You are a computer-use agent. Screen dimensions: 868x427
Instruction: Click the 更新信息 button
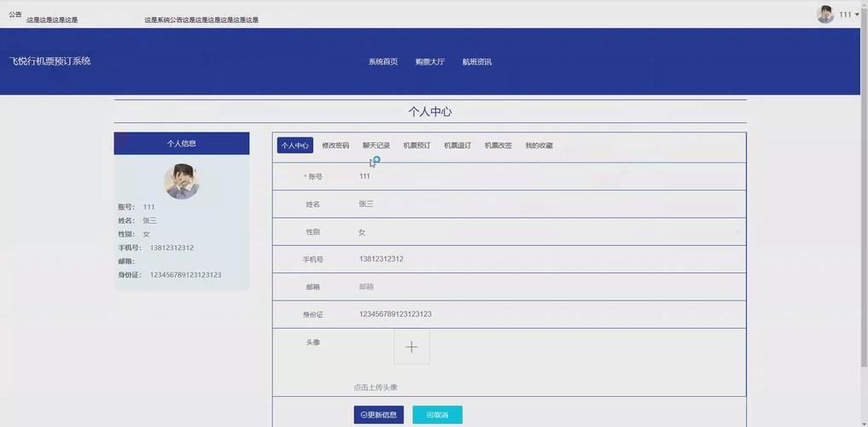tap(379, 415)
